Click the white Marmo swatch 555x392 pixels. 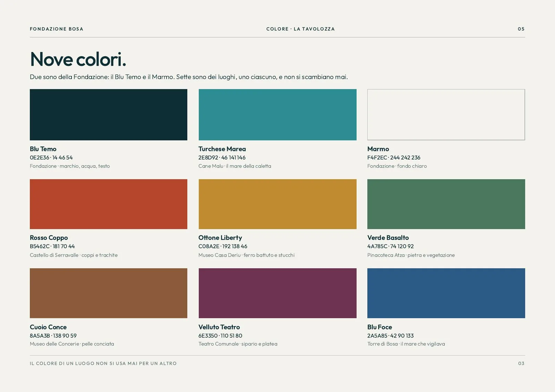pos(446,115)
